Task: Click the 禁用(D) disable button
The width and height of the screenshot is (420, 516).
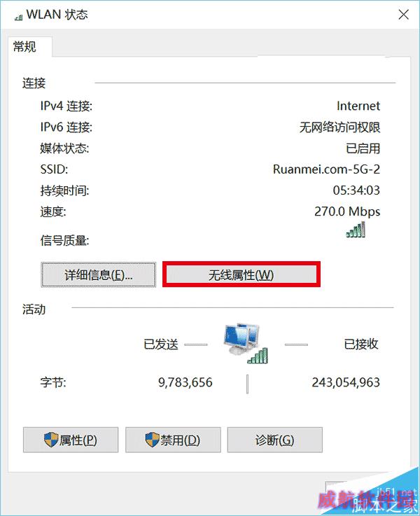Action: click(x=173, y=440)
